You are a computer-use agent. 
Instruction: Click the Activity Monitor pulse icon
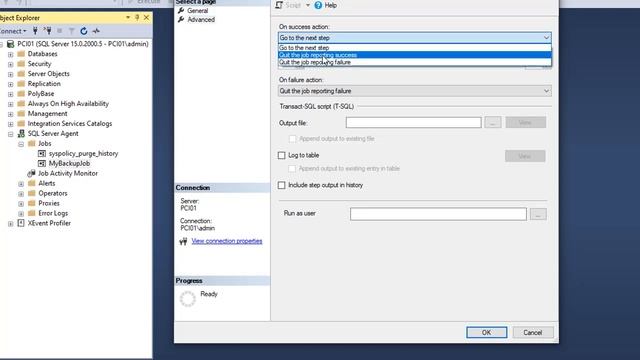96,31
